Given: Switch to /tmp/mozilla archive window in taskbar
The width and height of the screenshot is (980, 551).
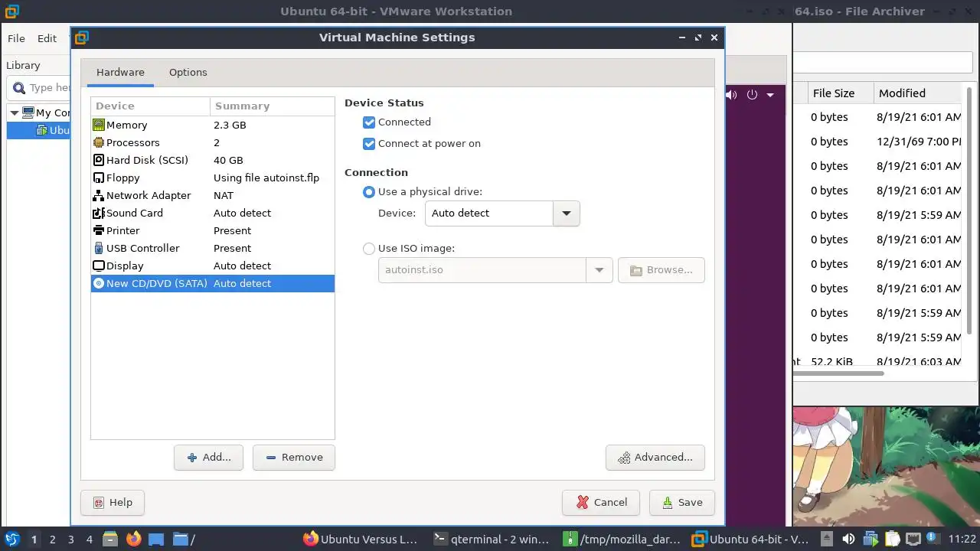Looking at the screenshot, I should pos(621,540).
